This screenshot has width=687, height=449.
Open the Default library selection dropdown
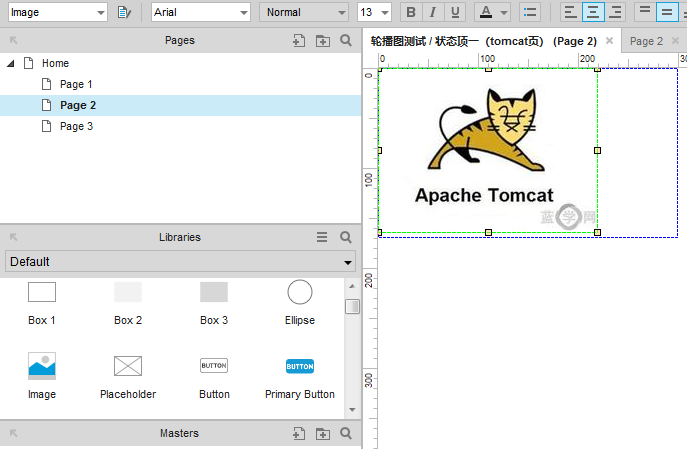pos(180,262)
